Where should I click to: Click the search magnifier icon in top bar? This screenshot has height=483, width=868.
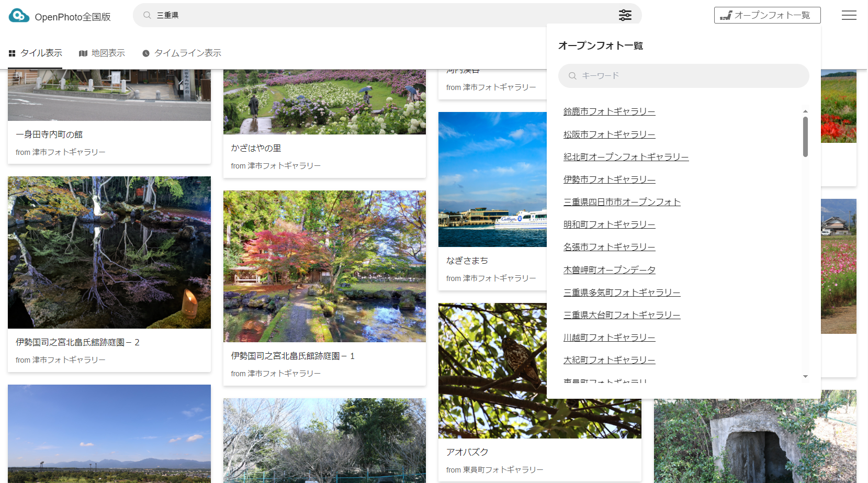pos(147,15)
